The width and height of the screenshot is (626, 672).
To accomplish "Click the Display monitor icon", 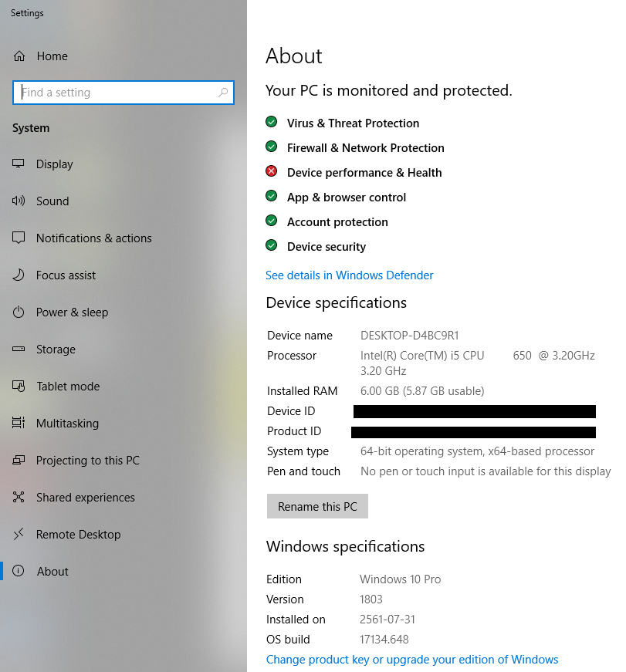I will 19,164.
